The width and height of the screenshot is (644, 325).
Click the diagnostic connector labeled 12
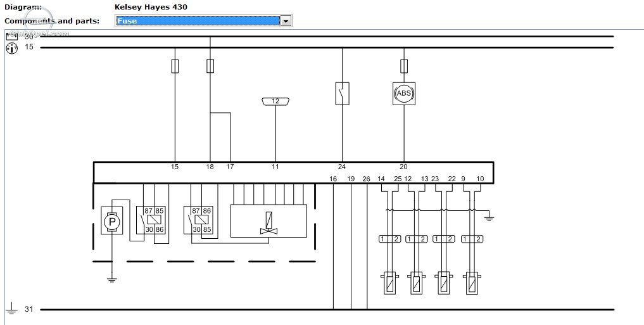pos(275,101)
